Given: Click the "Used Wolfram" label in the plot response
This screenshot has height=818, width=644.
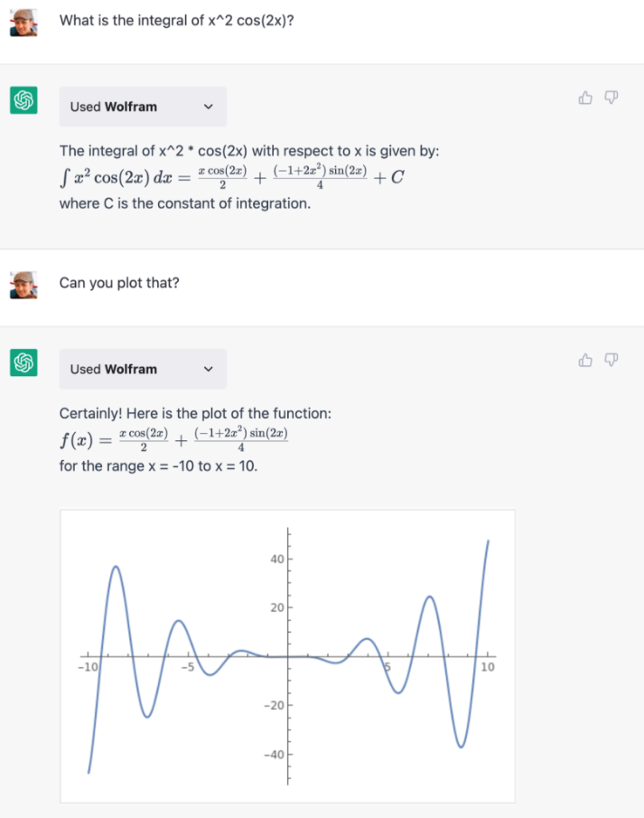Looking at the screenshot, I should [x=113, y=369].
